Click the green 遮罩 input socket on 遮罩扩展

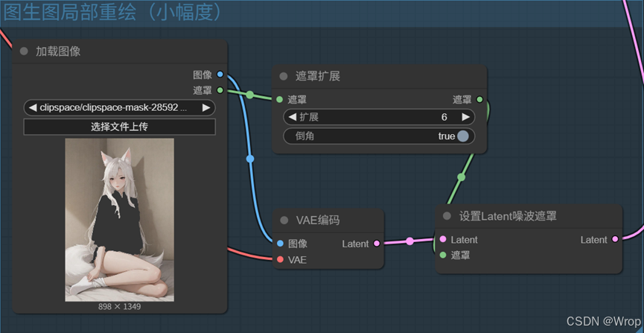pos(280,99)
